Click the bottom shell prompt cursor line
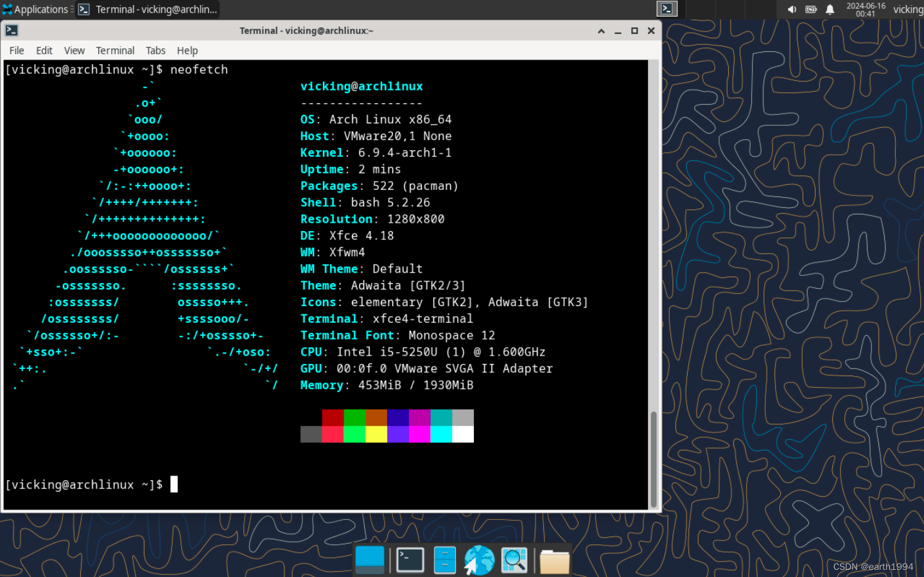This screenshot has width=924, height=577. (x=91, y=485)
